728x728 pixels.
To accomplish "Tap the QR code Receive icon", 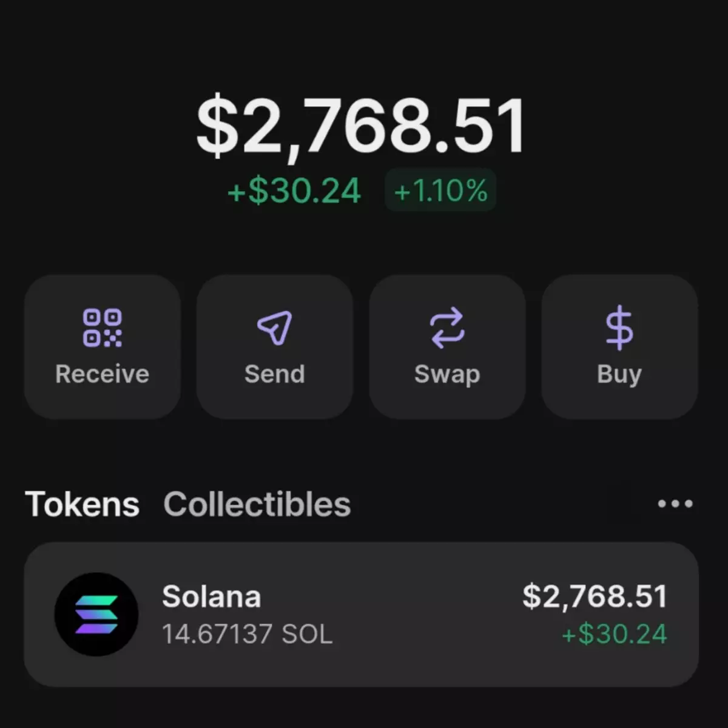I will 102,328.
